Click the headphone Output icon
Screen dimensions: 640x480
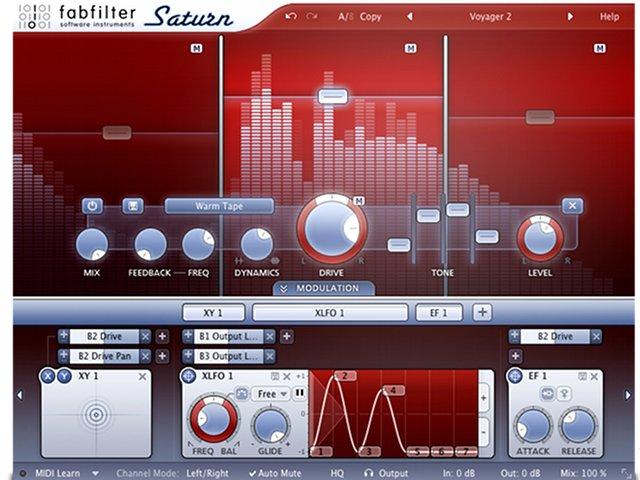[x=368, y=472]
